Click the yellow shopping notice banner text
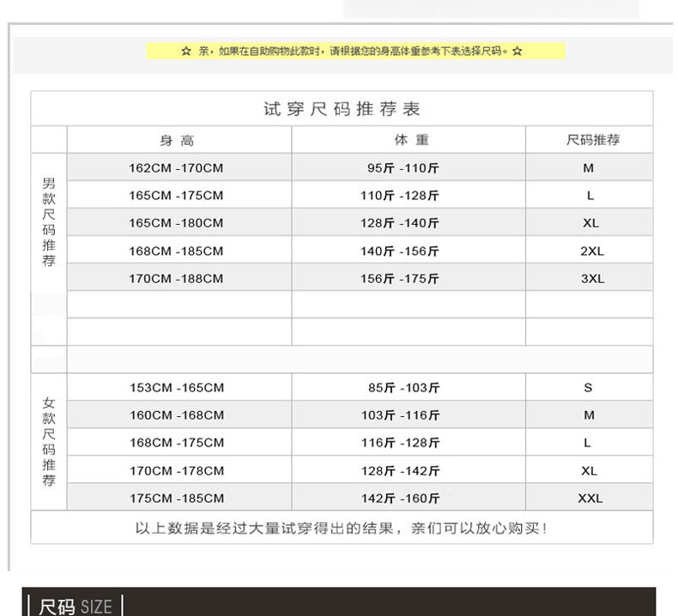The height and width of the screenshot is (616, 678). coord(351,51)
